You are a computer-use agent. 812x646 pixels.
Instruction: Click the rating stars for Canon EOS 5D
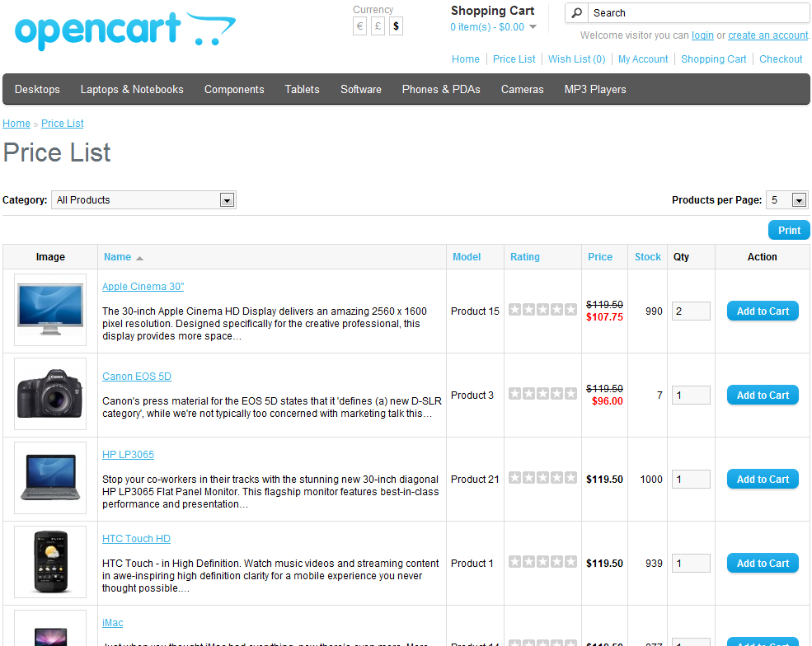click(x=542, y=394)
